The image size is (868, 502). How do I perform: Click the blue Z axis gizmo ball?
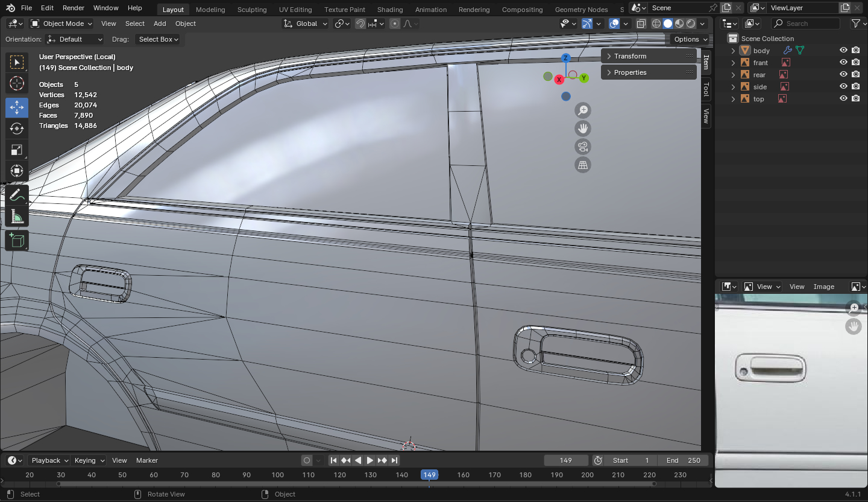pos(565,58)
